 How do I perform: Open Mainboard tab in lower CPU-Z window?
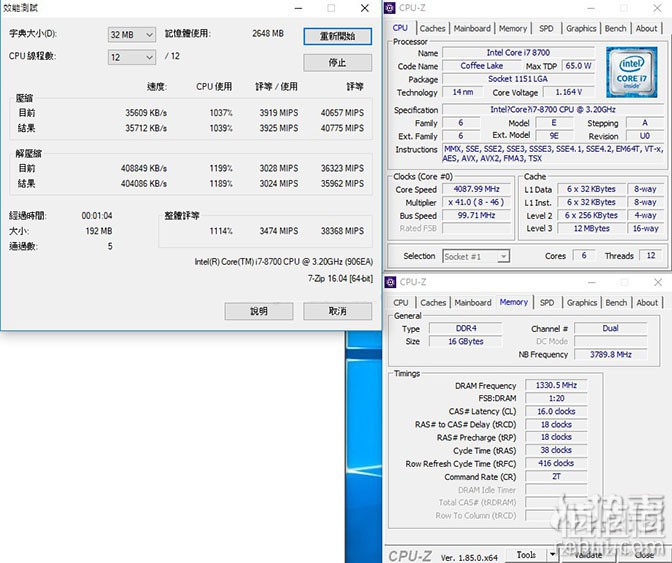[x=473, y=302]
